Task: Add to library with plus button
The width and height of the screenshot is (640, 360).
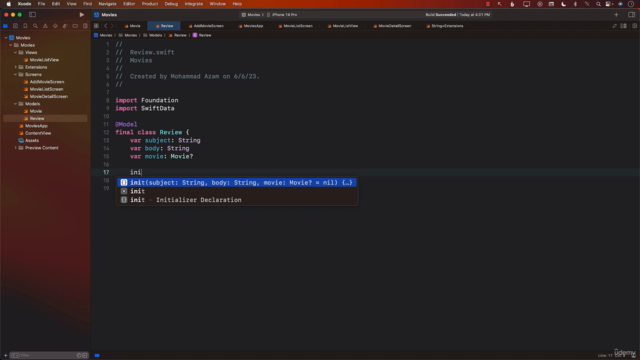Action: (616, 15)
